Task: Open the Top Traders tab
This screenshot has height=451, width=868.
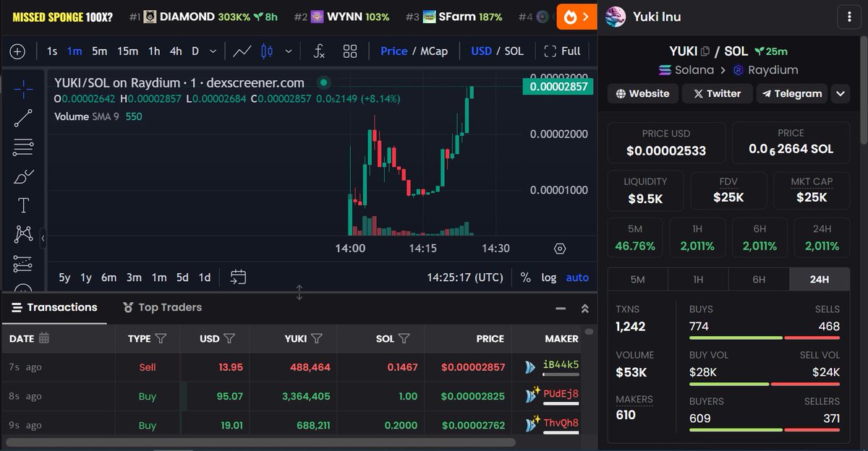Action: pos(162,307)
